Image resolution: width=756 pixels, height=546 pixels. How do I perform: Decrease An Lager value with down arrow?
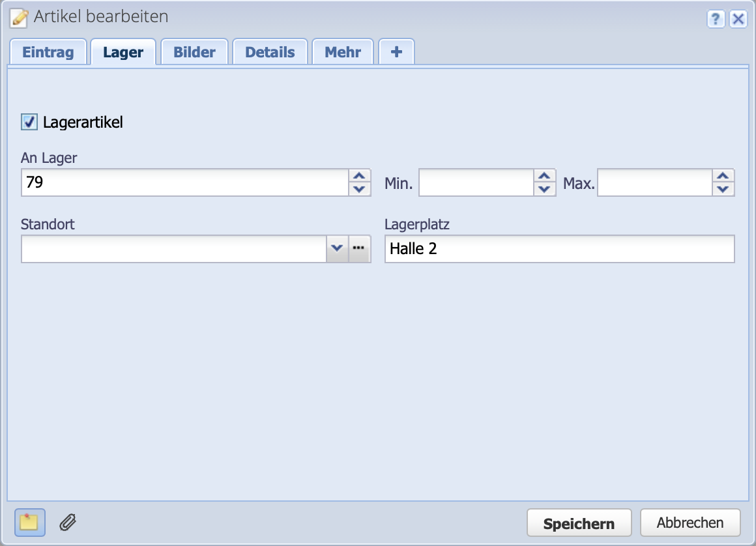coord(358,189)
